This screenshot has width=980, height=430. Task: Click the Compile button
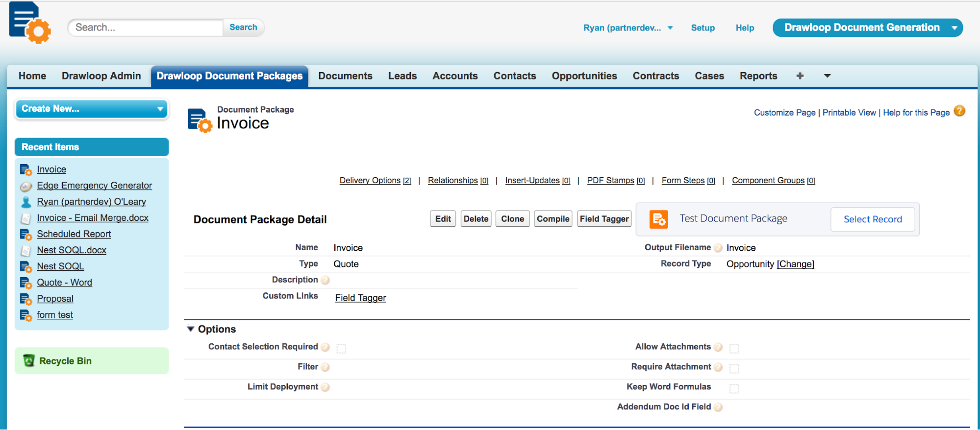point(553,219)
